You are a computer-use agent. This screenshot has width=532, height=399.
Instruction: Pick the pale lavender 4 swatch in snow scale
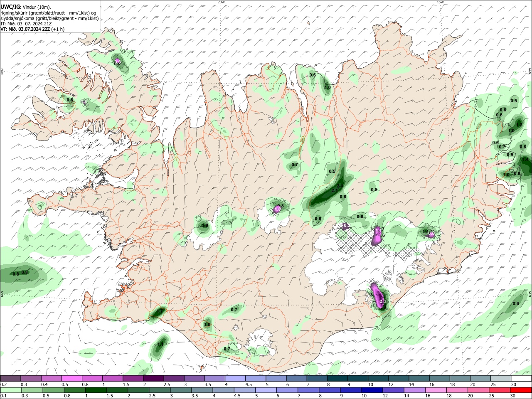point(235,379)
